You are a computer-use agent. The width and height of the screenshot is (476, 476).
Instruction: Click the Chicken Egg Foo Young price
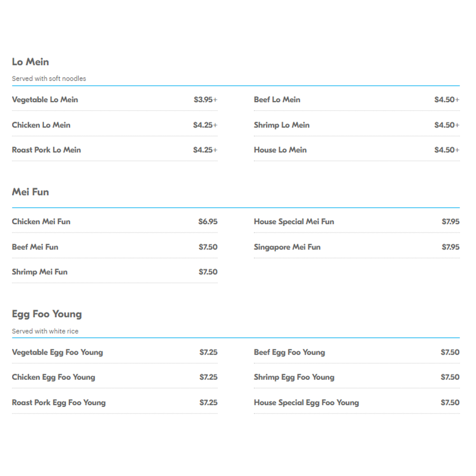pyautogui.click(x=208, y=377)
